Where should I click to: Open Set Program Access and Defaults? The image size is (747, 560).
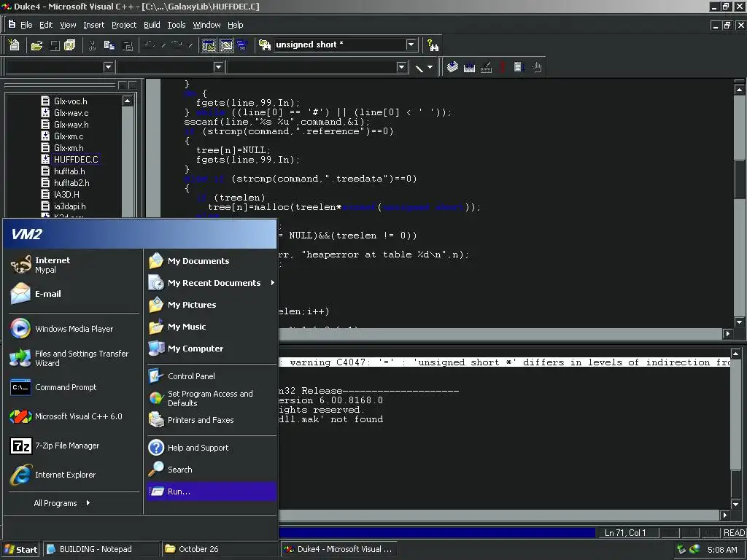point(212,398)
